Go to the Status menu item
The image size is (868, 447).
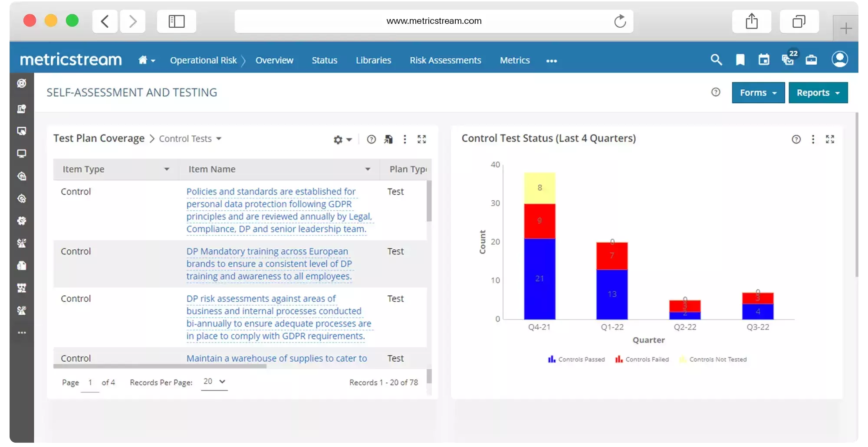tap(324, 60)
